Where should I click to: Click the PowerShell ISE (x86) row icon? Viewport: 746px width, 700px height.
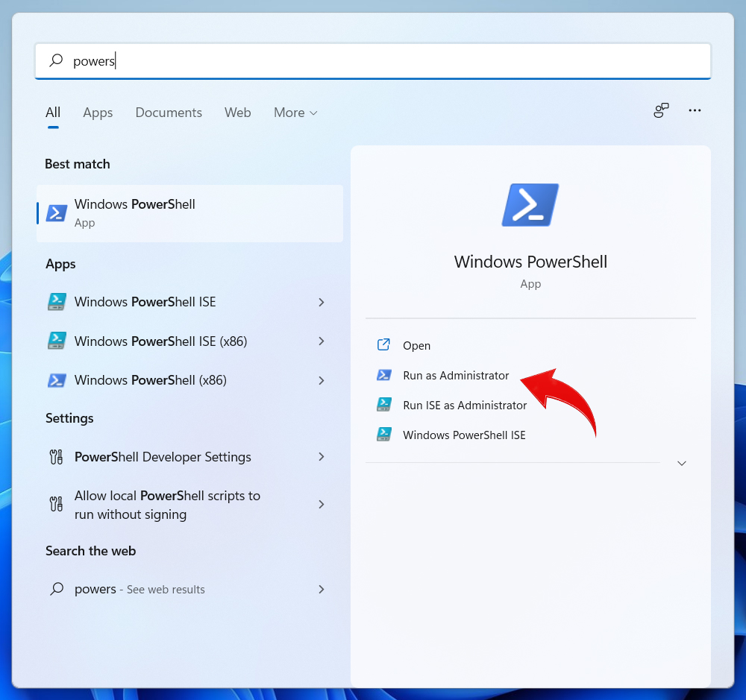click(57, 341)
